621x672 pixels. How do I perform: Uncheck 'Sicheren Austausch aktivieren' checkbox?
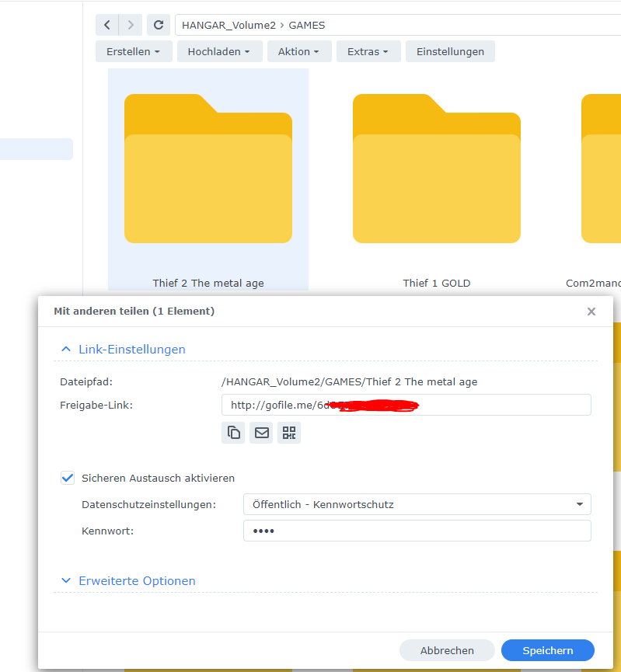(68, 478)
